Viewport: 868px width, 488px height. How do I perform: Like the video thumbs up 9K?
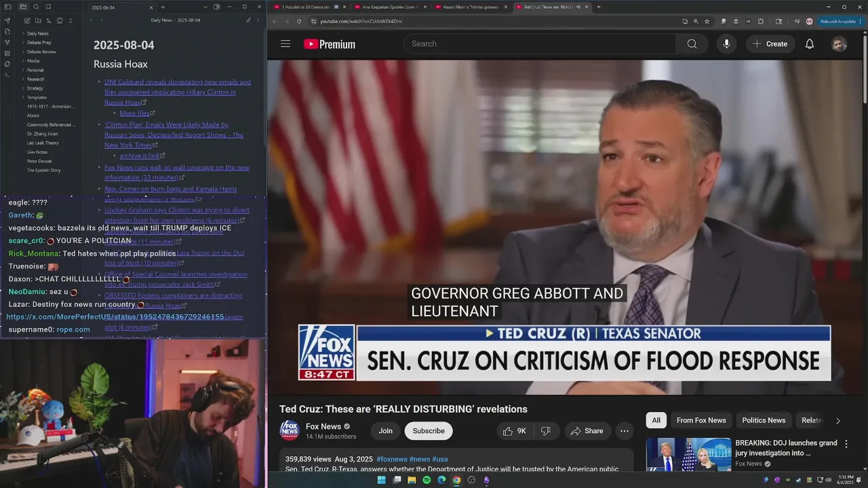(514, 431)
